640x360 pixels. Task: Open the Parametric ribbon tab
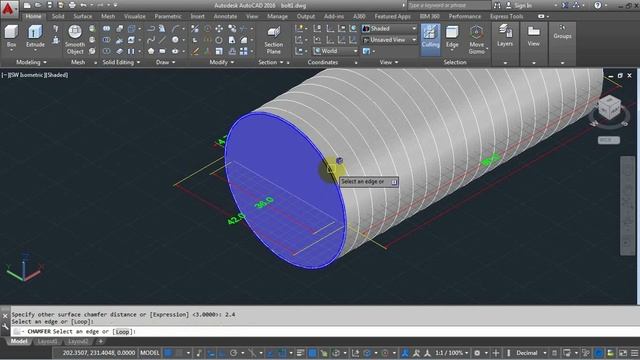pos(168,16)
